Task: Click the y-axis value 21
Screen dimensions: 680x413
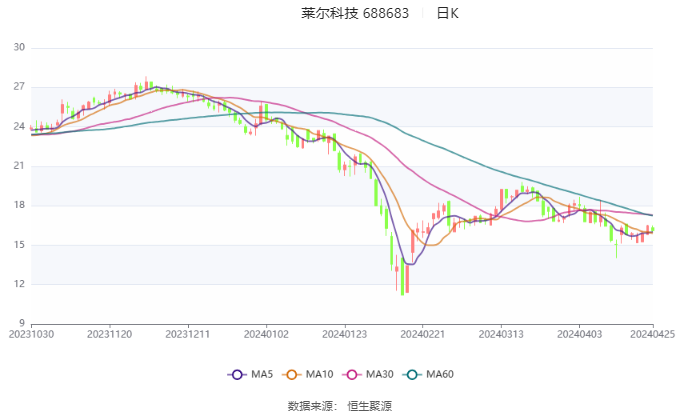Action: 19,166
